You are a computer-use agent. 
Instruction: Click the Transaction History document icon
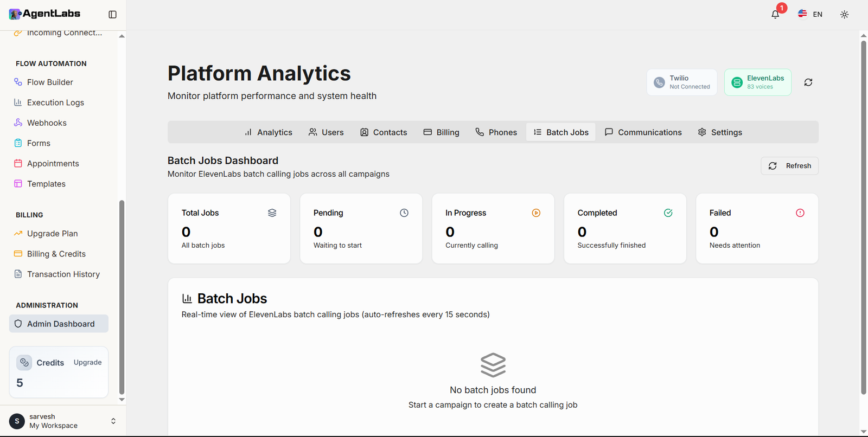[x=18, y=274]
